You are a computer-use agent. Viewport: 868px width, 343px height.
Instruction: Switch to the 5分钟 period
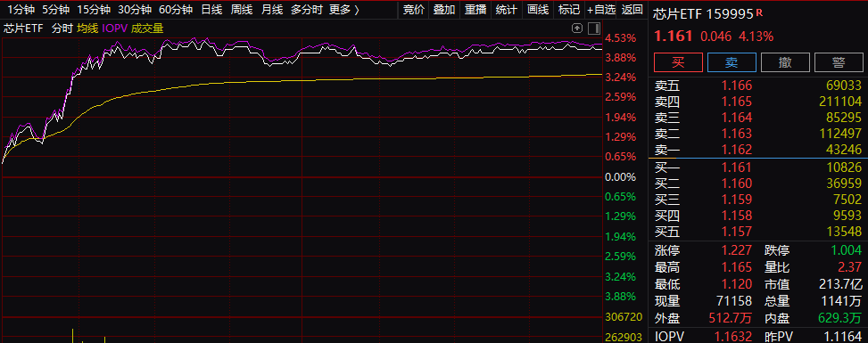coord(55,10)
